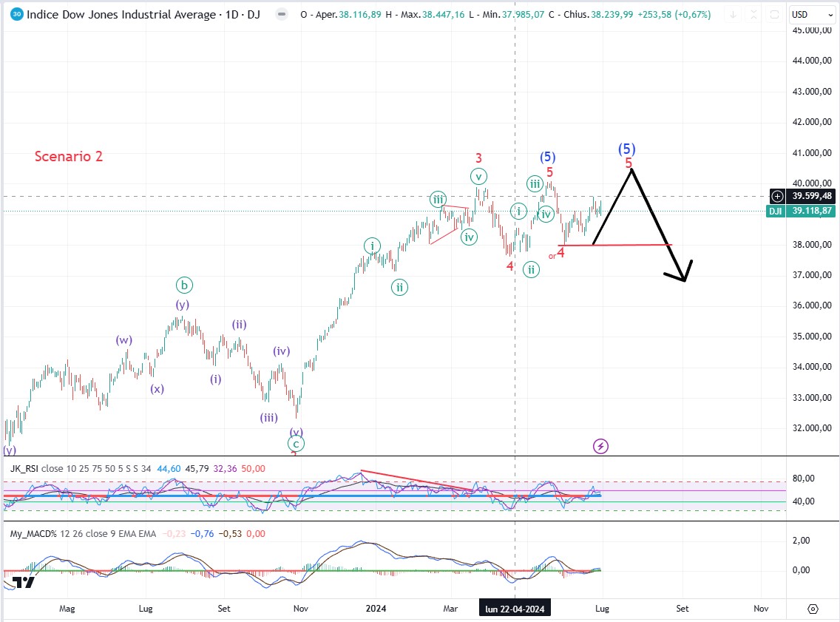Select the purple (iii) wave label

pos(269,417)
